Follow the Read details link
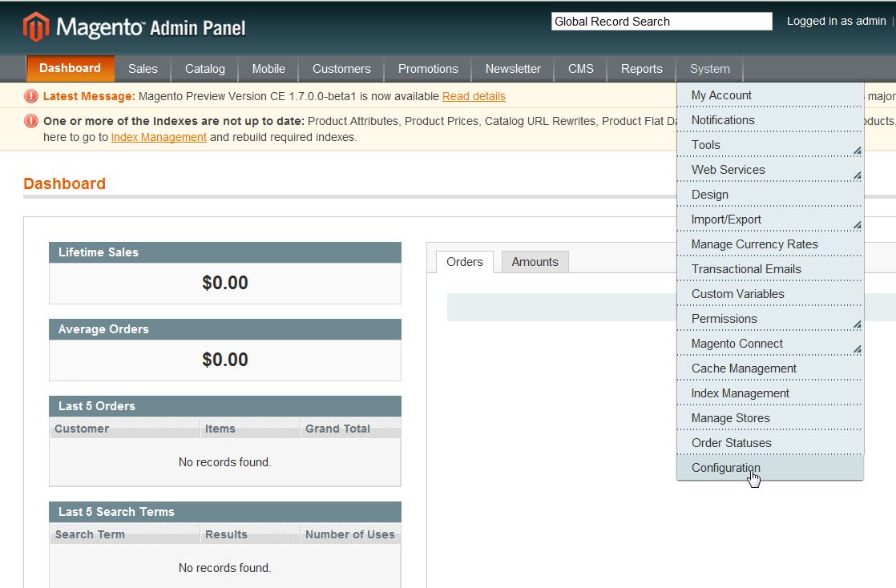Screen dimensions: 896x588 coord(474,96)
